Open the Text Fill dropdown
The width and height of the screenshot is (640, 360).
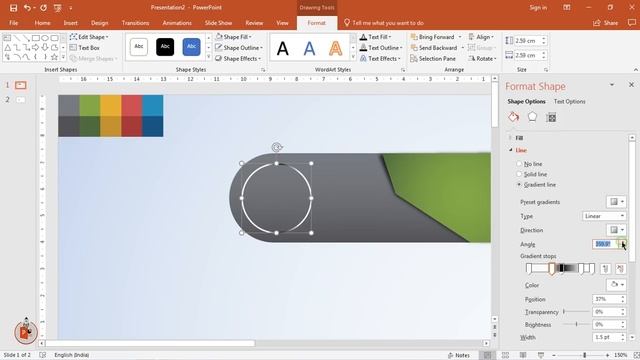[376, 37]
